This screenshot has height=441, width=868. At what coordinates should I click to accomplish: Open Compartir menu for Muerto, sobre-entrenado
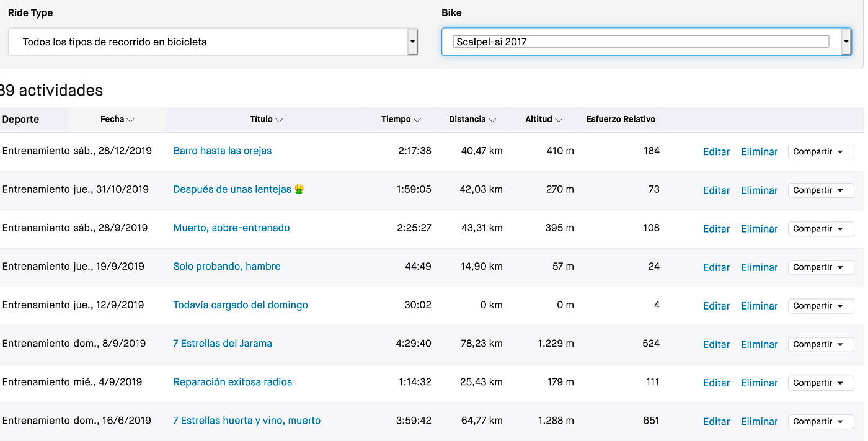821,228
